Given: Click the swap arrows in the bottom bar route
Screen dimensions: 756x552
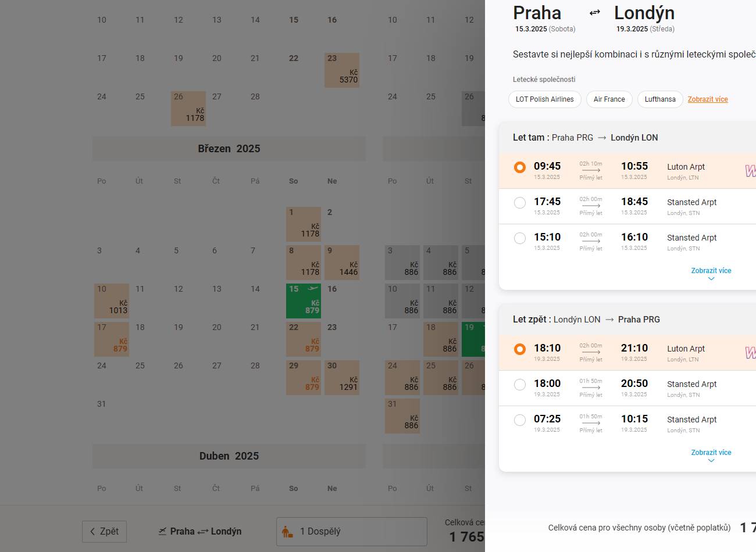Looking at the screenshot, I should click(203, 532).
